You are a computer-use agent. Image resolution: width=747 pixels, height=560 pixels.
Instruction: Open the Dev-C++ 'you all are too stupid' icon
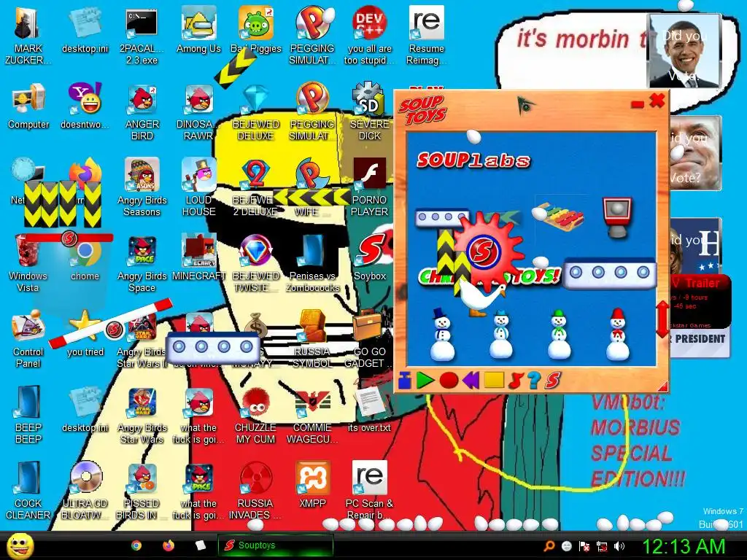(369, 35)
